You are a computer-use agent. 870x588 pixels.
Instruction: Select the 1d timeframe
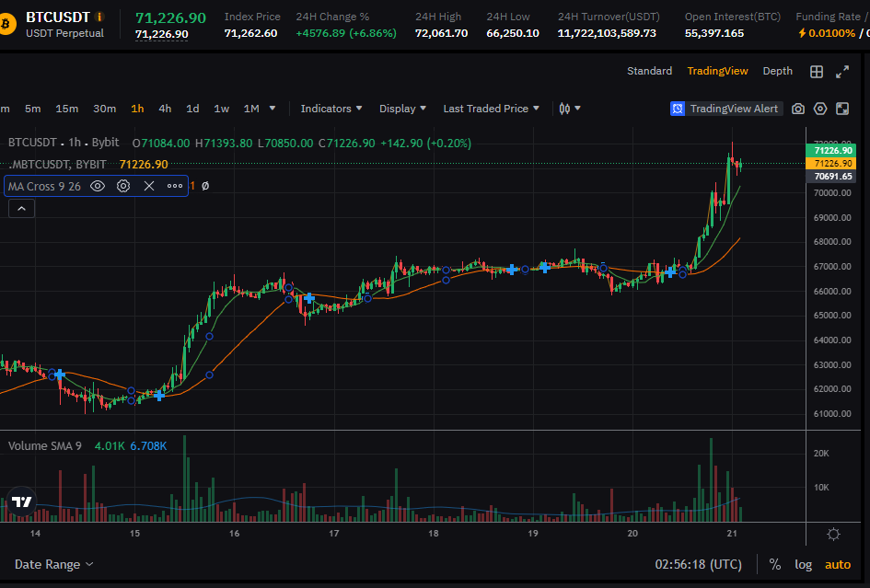(x=192, y=109)
